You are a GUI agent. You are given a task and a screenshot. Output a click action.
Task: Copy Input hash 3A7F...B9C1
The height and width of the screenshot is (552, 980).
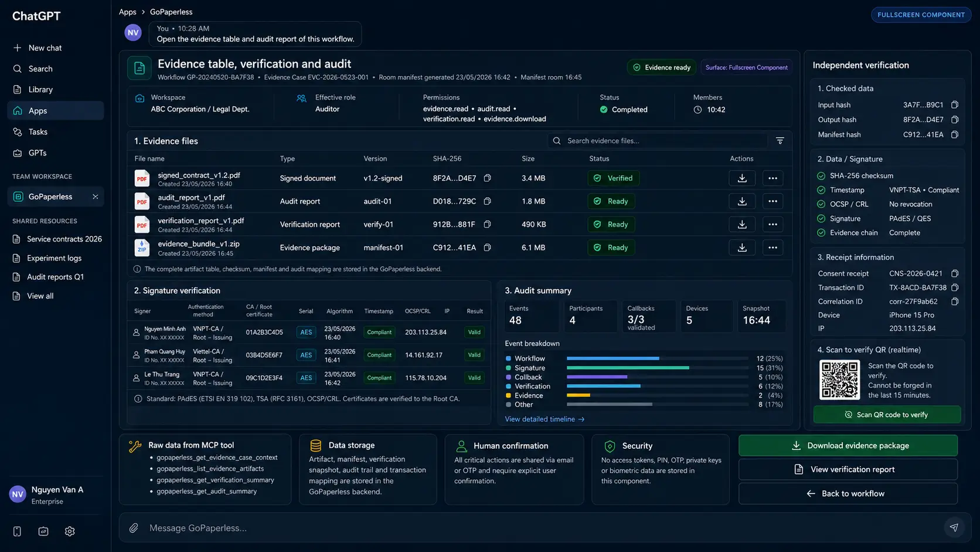coord(954,105)
